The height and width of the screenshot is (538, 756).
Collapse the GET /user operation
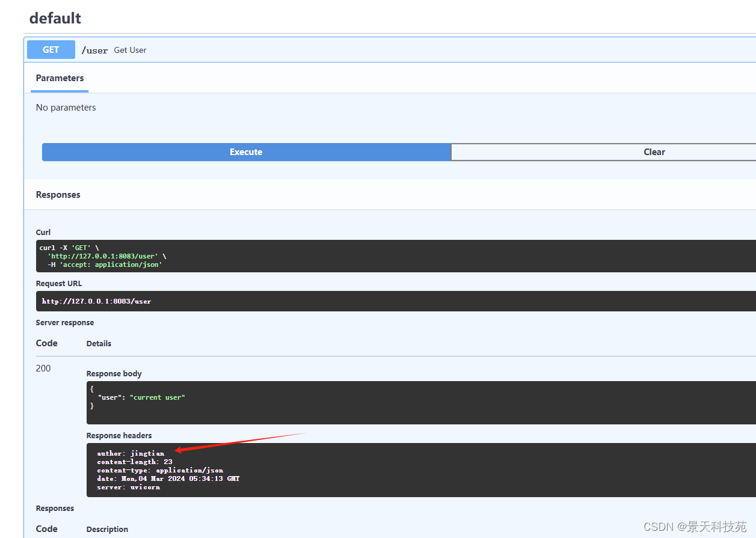pos(390,50)
